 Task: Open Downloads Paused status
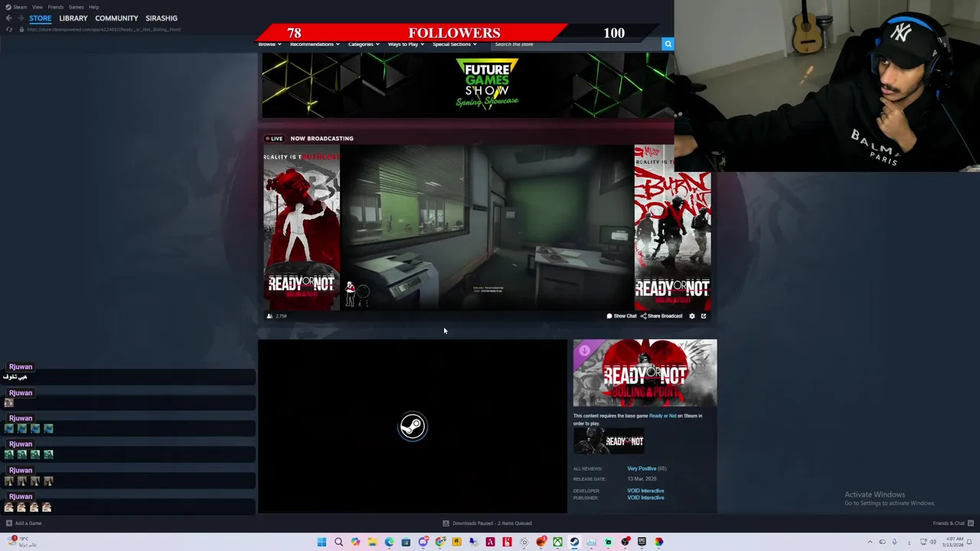point(487,523)
